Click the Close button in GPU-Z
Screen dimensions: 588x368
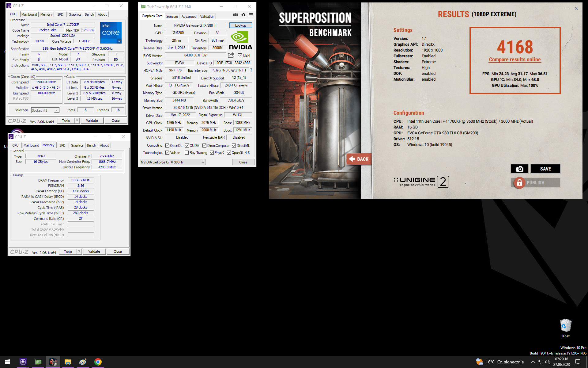[243, 162]
